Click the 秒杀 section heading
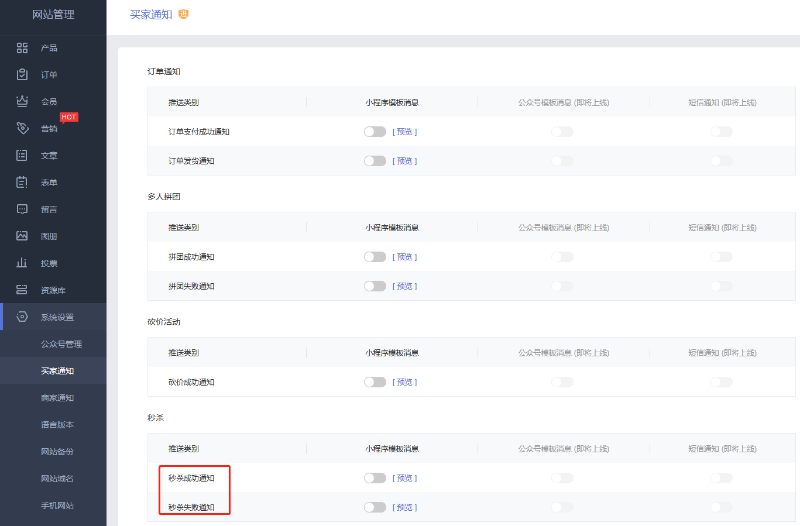Image resolution: width=800 pixels, height=526 pixels. tap(156, 417)
